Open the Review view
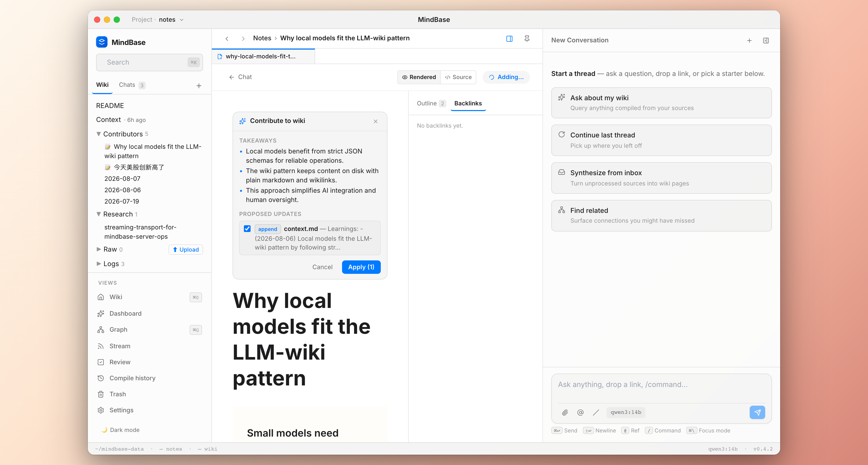The image size is (868, 465). coord(150,362)
